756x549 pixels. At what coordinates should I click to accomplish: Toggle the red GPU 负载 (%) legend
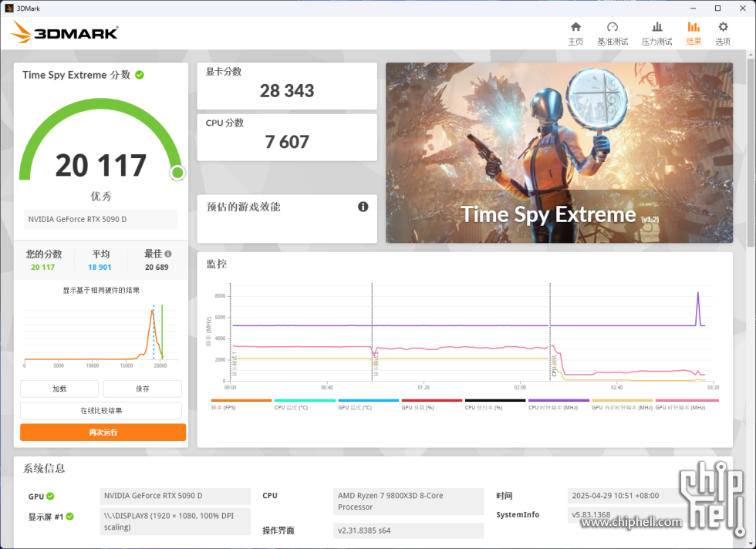[x=431, y=404]
